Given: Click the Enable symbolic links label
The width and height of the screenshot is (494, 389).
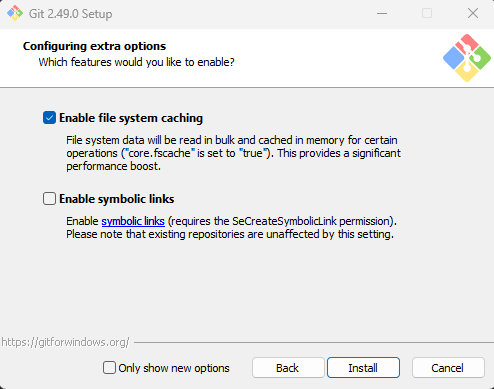Looking at the screenshot, I should [x=117, y=199].
